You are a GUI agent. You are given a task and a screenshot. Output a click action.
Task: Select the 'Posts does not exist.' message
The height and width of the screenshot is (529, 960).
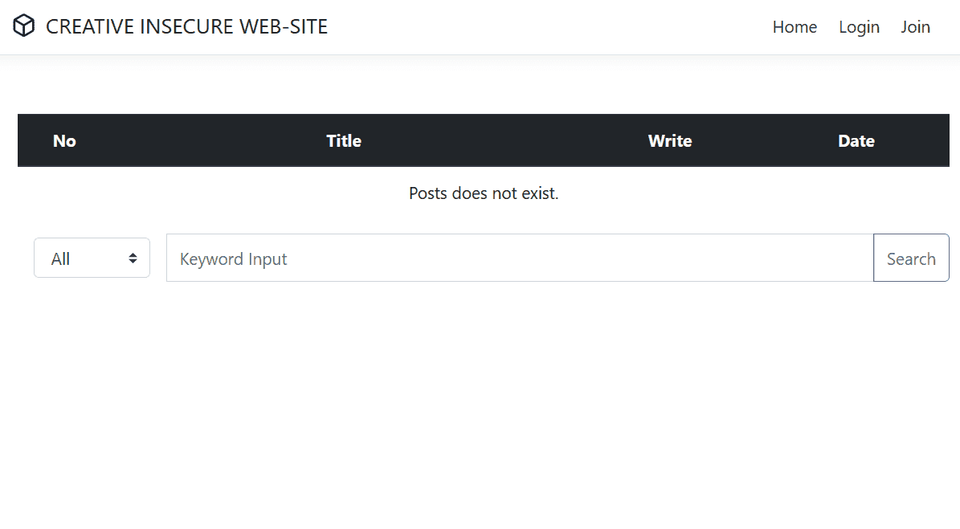tap(484, 193)
